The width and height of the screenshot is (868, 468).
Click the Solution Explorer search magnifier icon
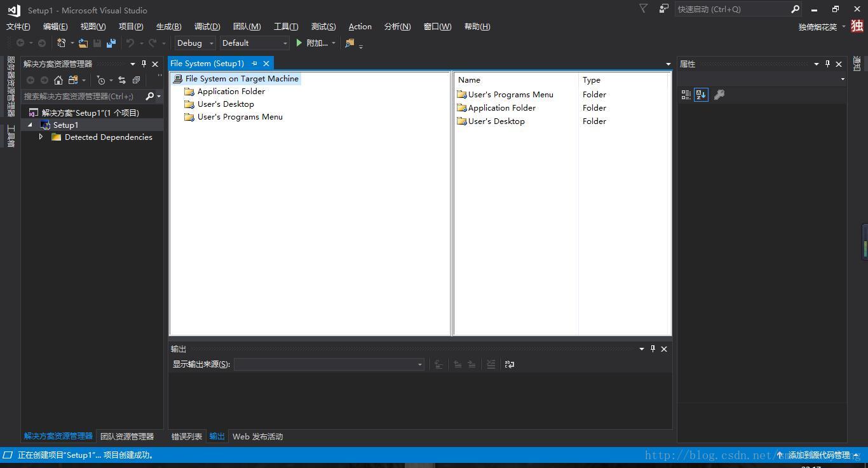[x=150, y=96]
